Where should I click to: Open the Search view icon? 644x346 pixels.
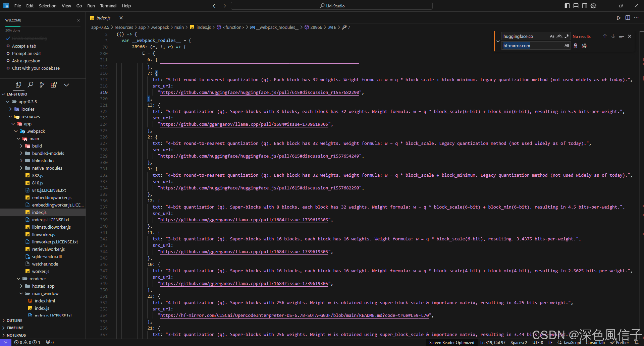pos(30,85)
